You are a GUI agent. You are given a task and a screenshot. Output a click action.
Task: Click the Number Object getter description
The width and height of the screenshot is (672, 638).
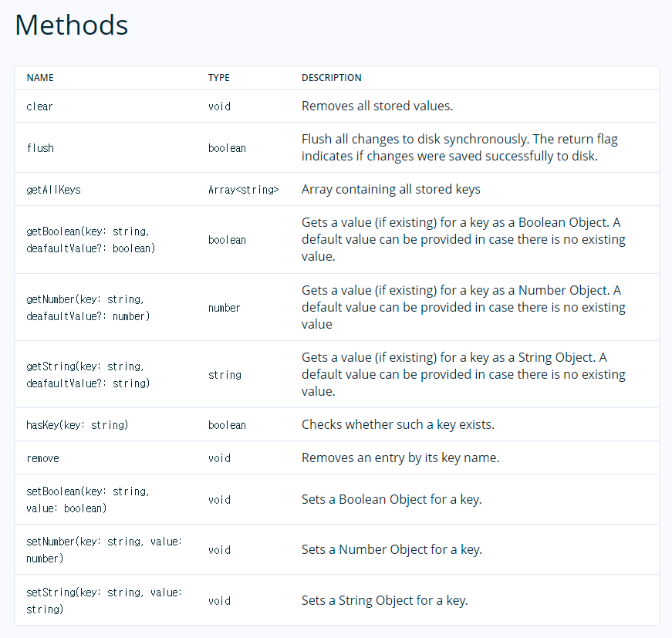tap(463, 307)
